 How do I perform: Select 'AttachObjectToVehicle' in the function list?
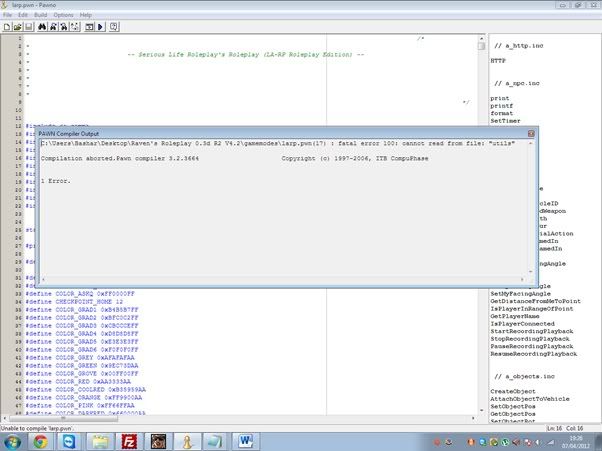click(x=530, y=399)
